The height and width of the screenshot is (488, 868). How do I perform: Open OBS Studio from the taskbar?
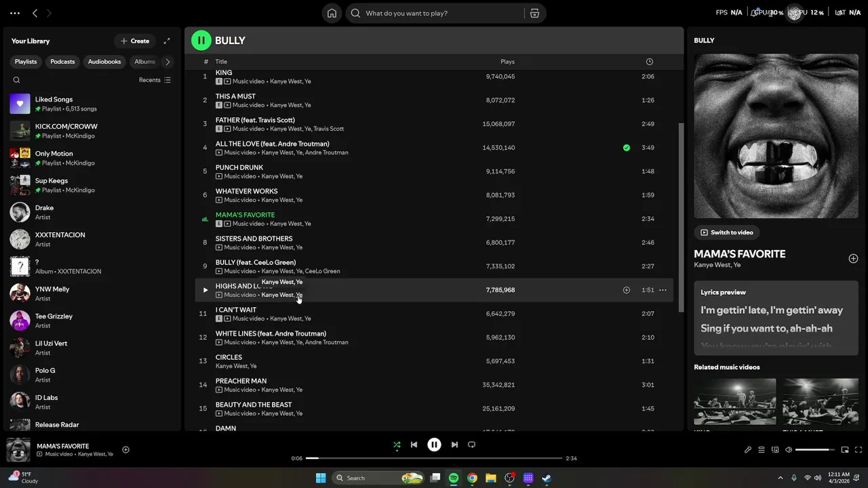(x=509, y=478)
